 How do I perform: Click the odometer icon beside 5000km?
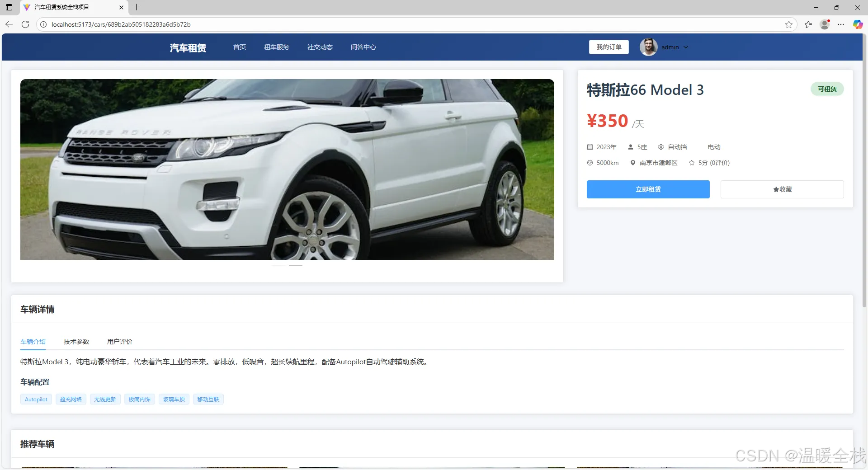coord(590,163)
